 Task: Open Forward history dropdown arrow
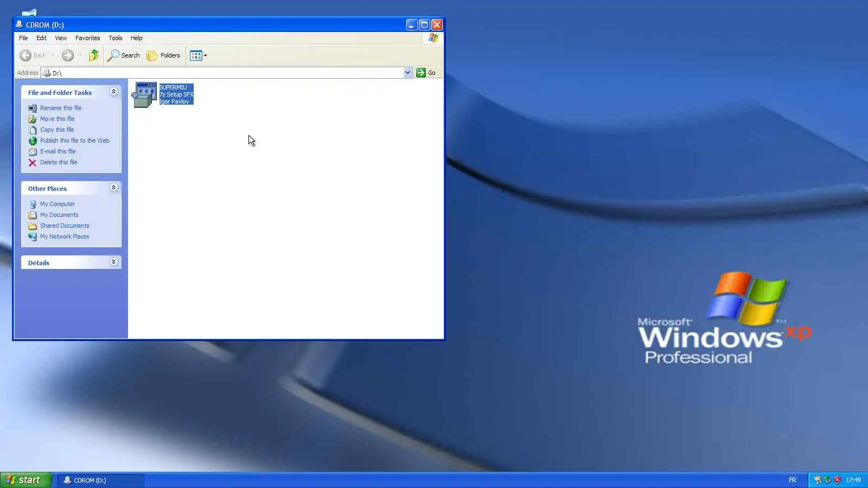click(x=80, y=55)
